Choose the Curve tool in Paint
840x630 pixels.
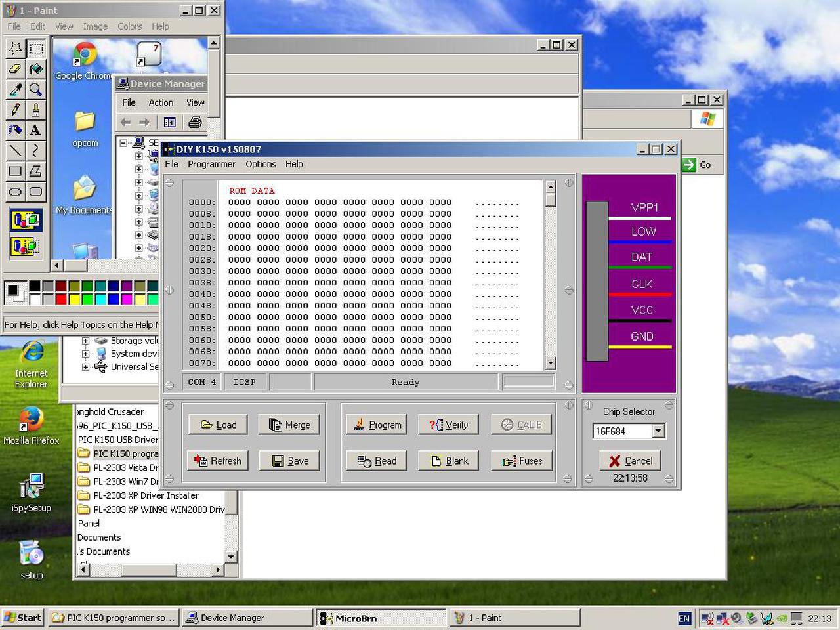[36, 150]
